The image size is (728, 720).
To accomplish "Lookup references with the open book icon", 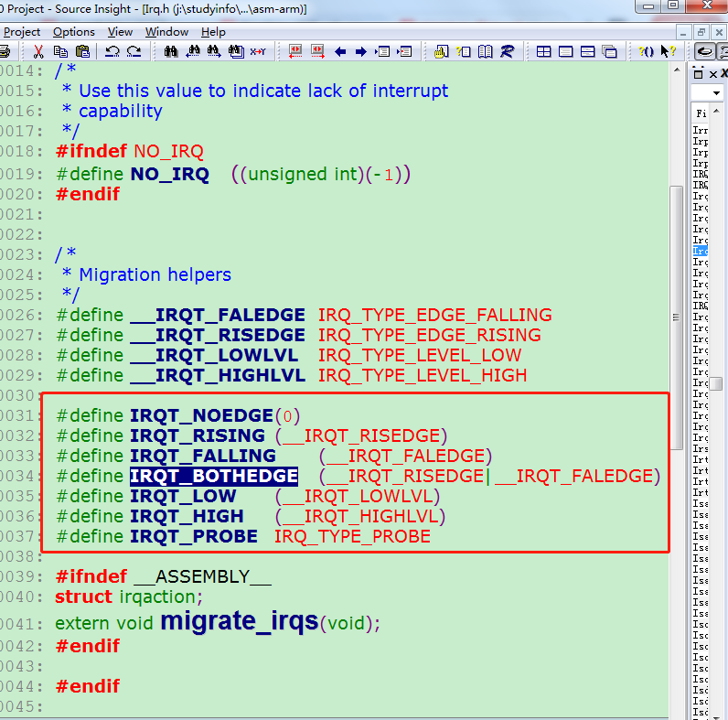I will (485, 51).
